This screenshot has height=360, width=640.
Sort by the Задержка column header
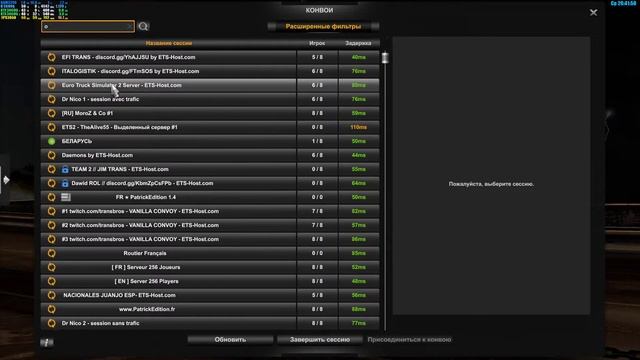coord(358,43)
